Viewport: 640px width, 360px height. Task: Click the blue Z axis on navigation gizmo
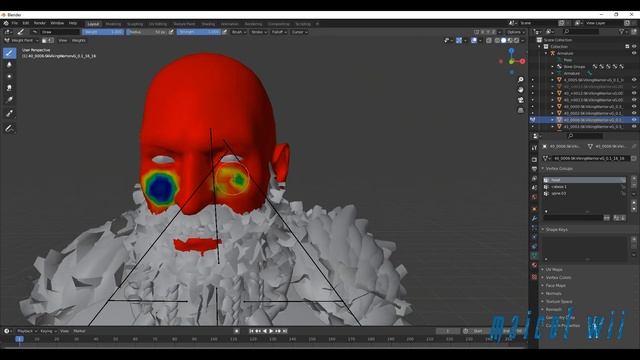tap(511, 51)
